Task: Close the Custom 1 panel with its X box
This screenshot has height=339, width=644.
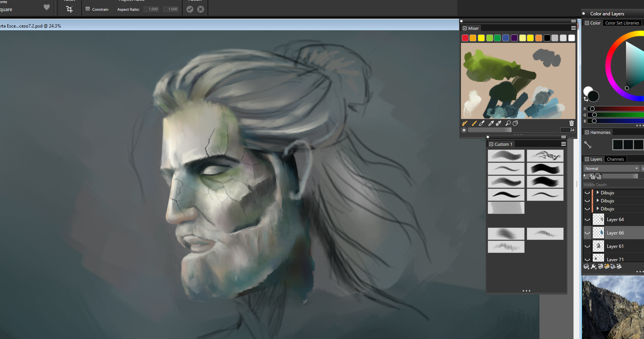Action: 491,144
